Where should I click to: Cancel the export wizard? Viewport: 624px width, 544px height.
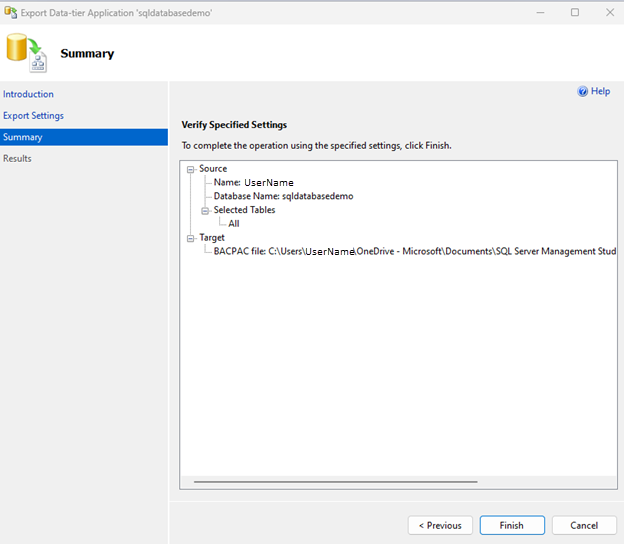[x=584, y=525]
